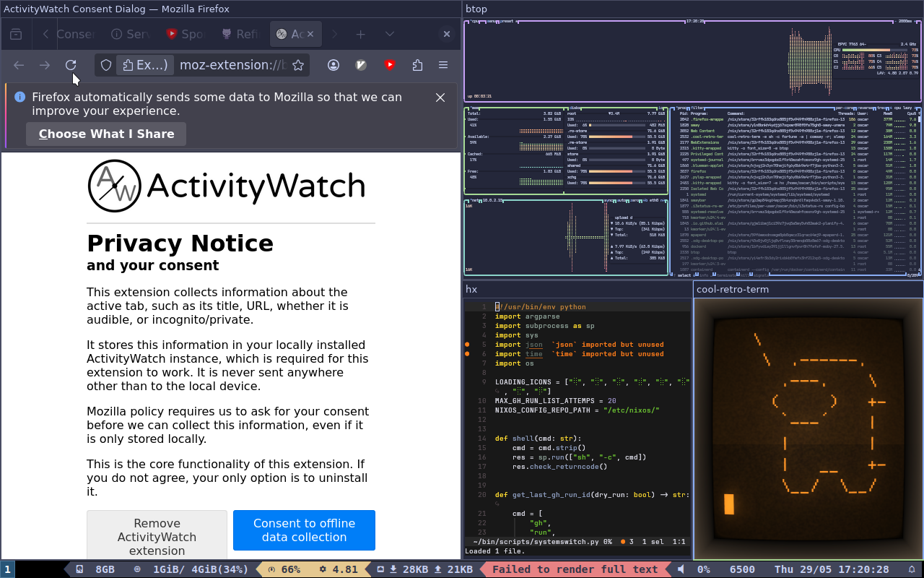Open a new tab with plus icon
Viewport: 924px width, 578px height.
[x=360, y=34]
